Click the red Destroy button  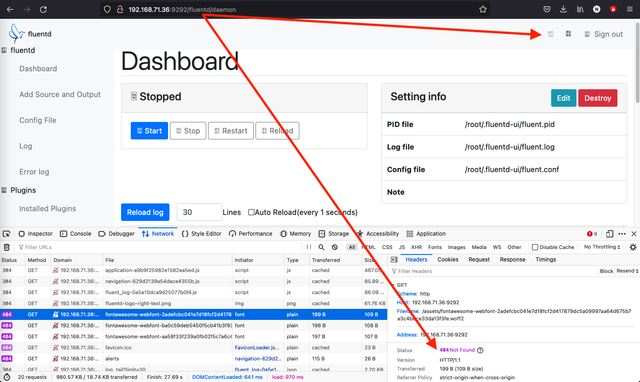click(598, 98)
